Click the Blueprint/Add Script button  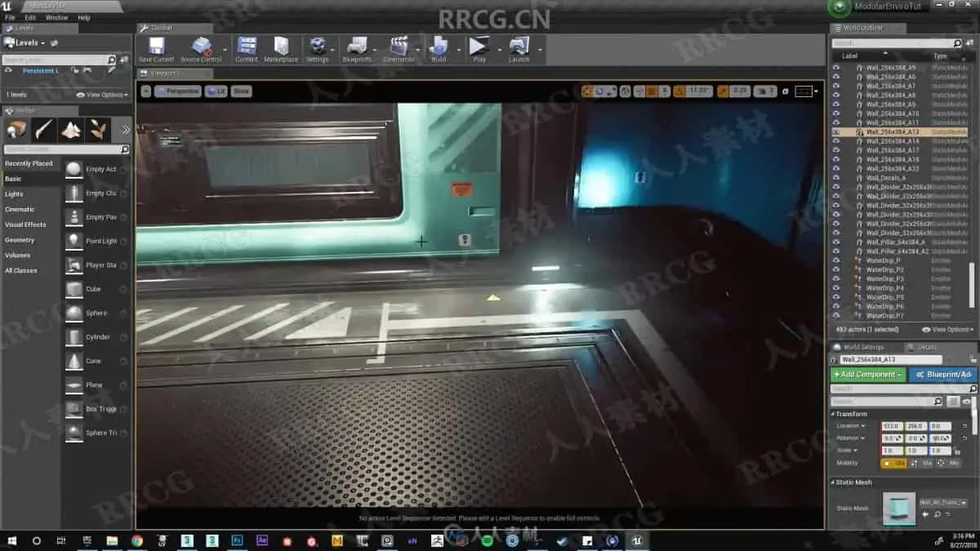point(943,375)
